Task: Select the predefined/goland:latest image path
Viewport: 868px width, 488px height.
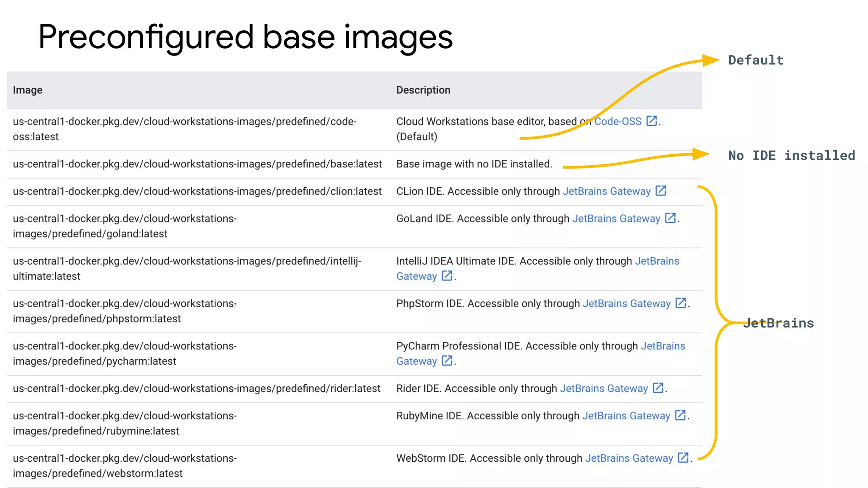Action: (x=125, y=226)
